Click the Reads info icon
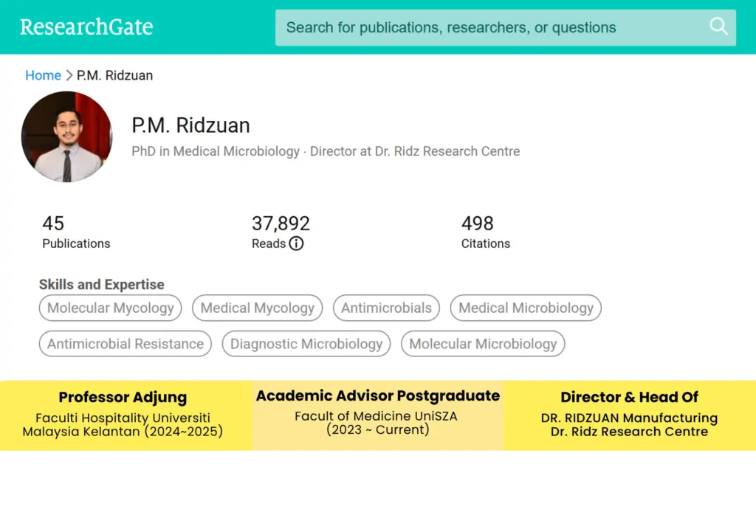Viewport: 756px width, 532px height. (x=296, y=243)
